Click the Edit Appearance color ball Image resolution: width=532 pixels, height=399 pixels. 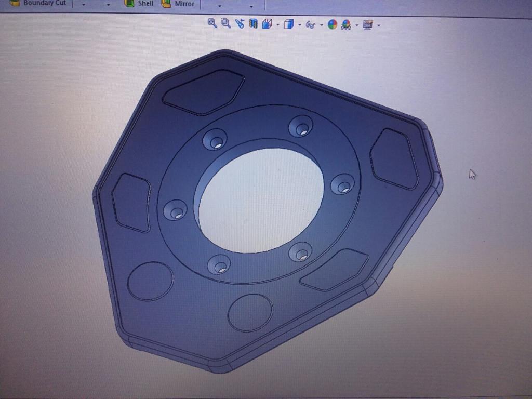[x=332, y=24]
